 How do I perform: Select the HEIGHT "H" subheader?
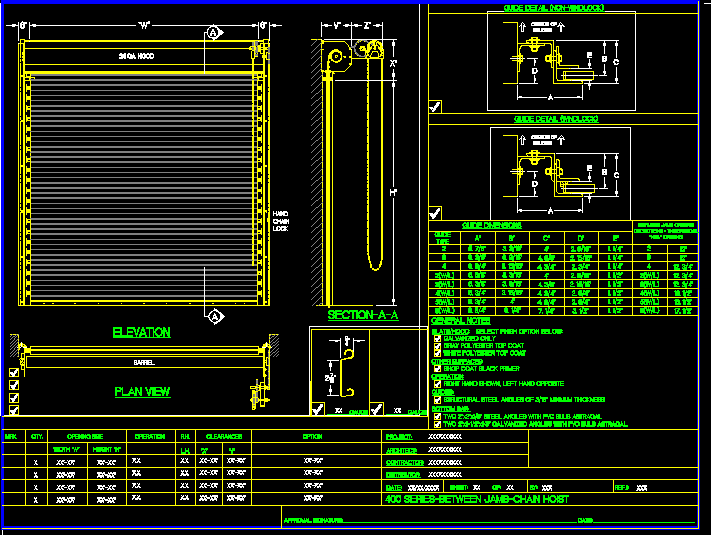point(107,450)
